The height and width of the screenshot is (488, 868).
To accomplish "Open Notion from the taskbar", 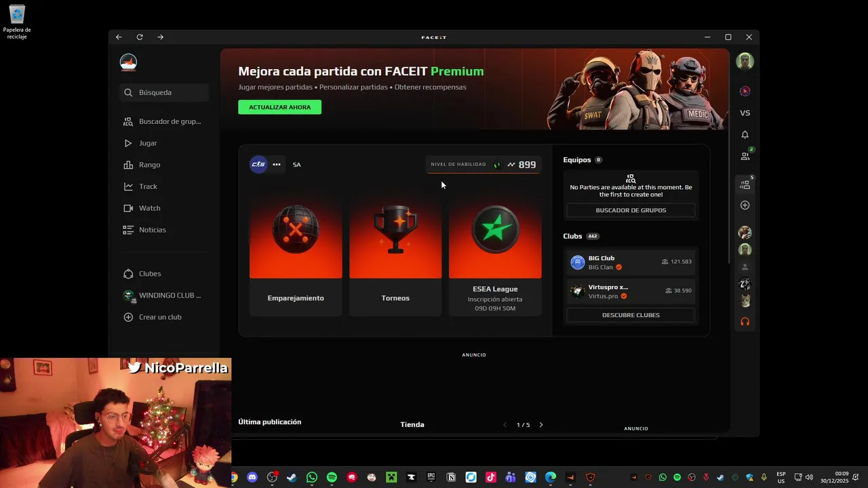I will (x=451, y=477).
